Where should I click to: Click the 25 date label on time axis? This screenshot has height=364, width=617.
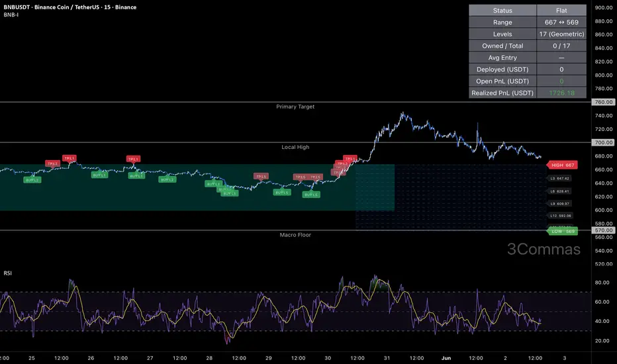click(x=32, y=358)
